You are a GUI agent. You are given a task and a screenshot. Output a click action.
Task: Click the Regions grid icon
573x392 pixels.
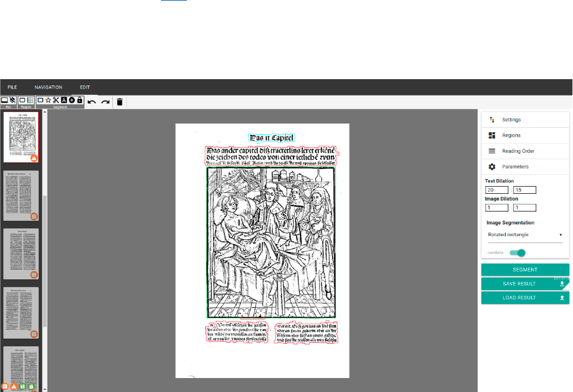pos(492,136)
